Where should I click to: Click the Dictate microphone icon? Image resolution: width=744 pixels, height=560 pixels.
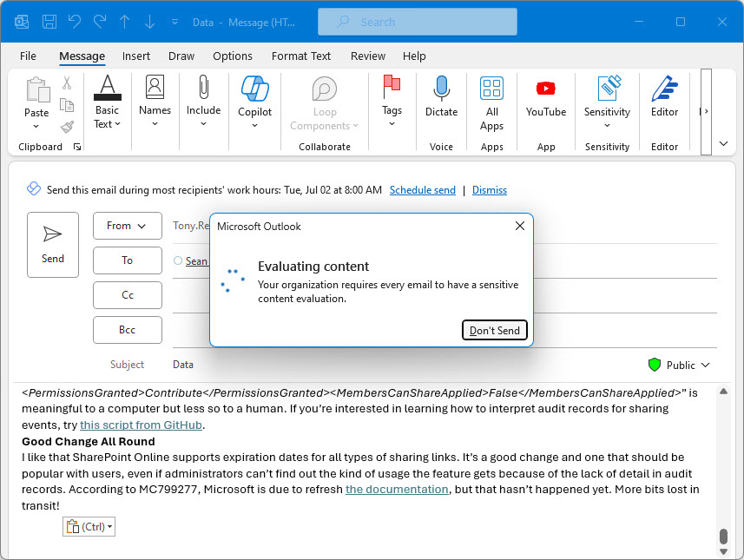click(x=441, y=89)
